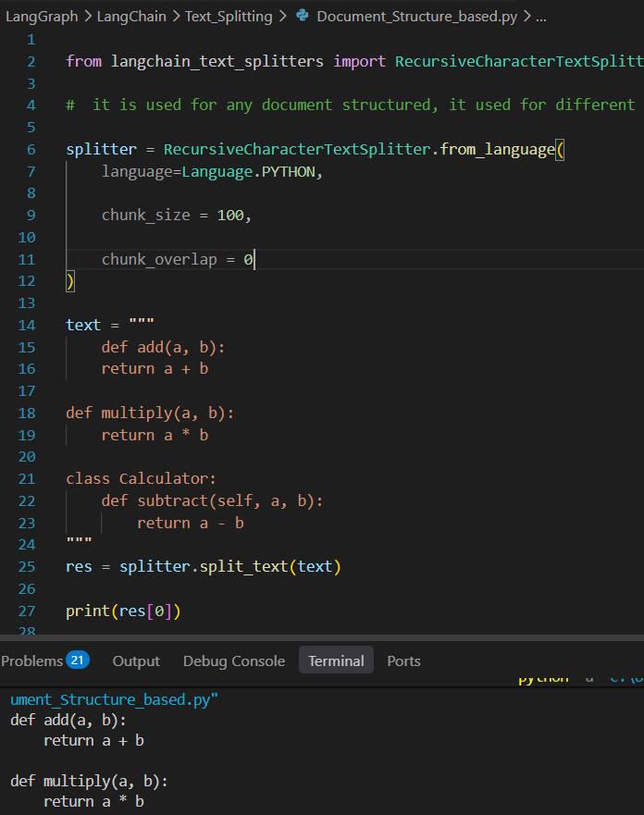Viewport: 644px width, 815px height.
Task: Click terminal output 'def multiply(a, b):'
Action: pyautogui.click(x=89, y=781)
